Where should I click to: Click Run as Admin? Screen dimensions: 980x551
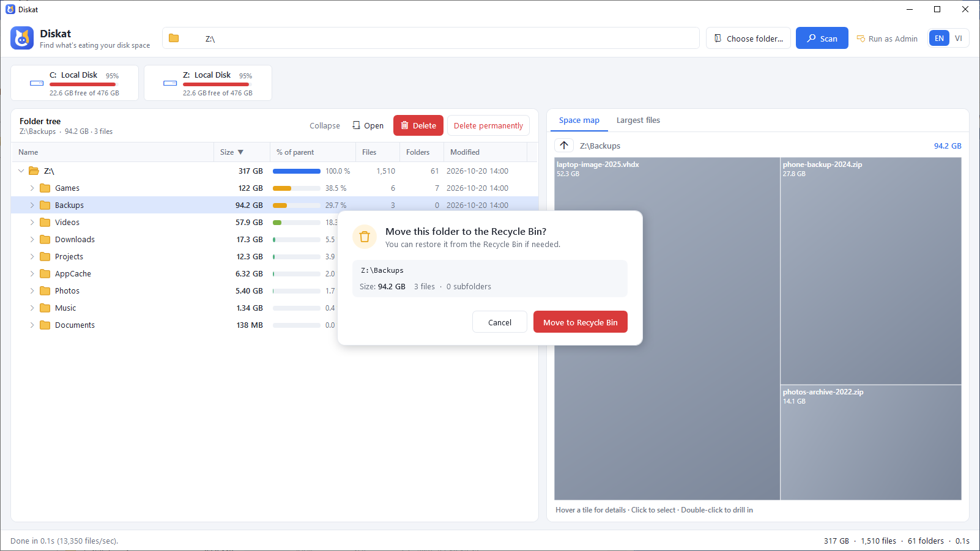(x=887, y=38)
